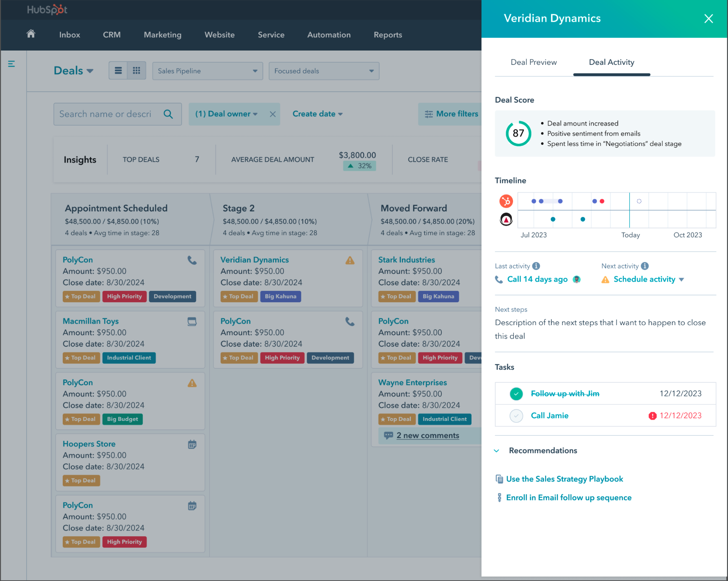Select the Deal Activity tab

pos(612,62)
